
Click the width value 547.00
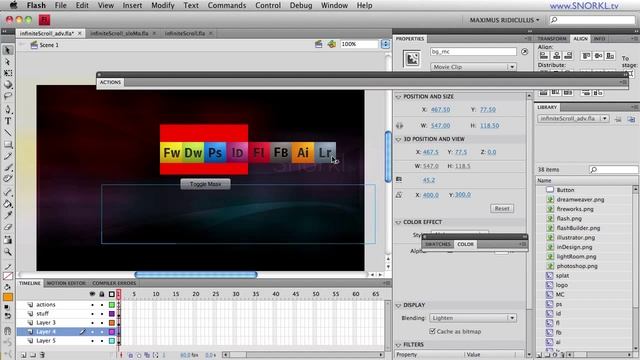[440, 126]
